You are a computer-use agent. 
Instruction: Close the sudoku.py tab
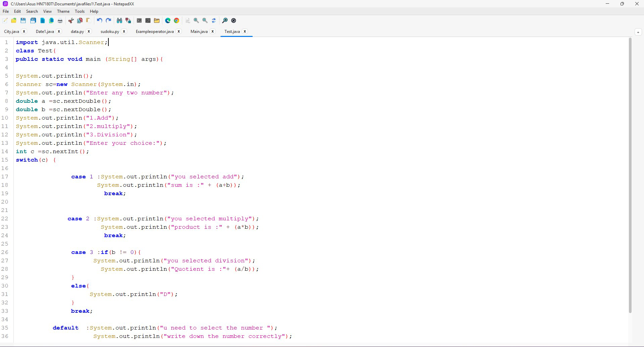click(x=124, y=31)
